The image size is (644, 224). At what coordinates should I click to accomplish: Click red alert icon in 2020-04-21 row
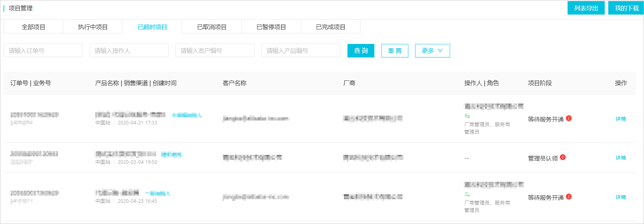569,118
